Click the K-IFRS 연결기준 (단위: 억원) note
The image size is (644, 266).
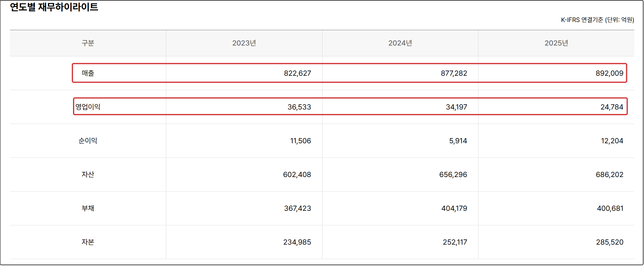(x=597, y=20)
